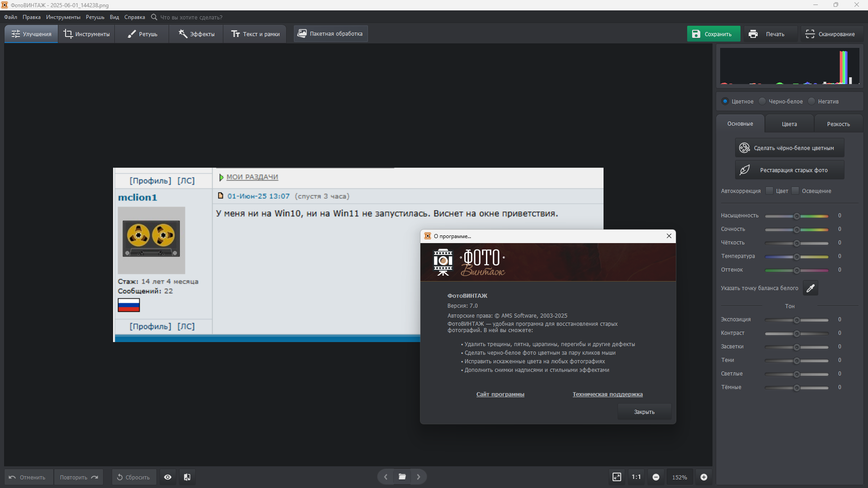Set zoom to 1:1
Image resolution: width=868 pixels, height=488 pixels.
tap(636, 477)
